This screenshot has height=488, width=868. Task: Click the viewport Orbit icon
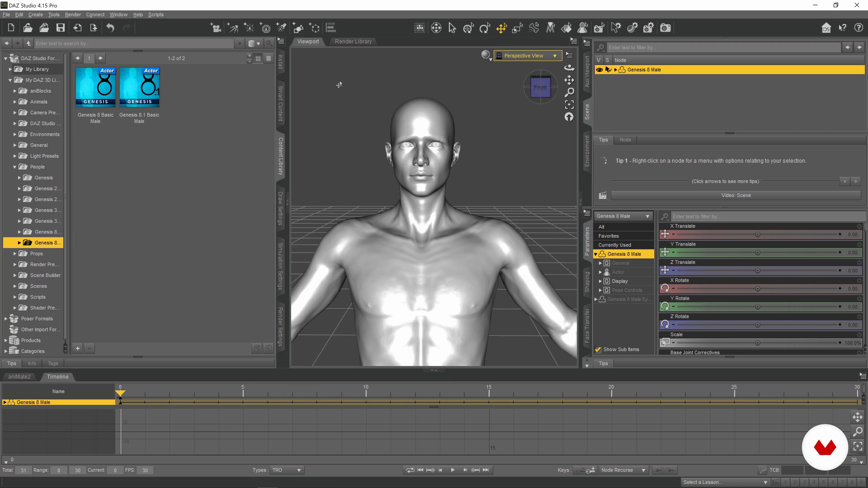pyautogui.click(x=569, y=68)
